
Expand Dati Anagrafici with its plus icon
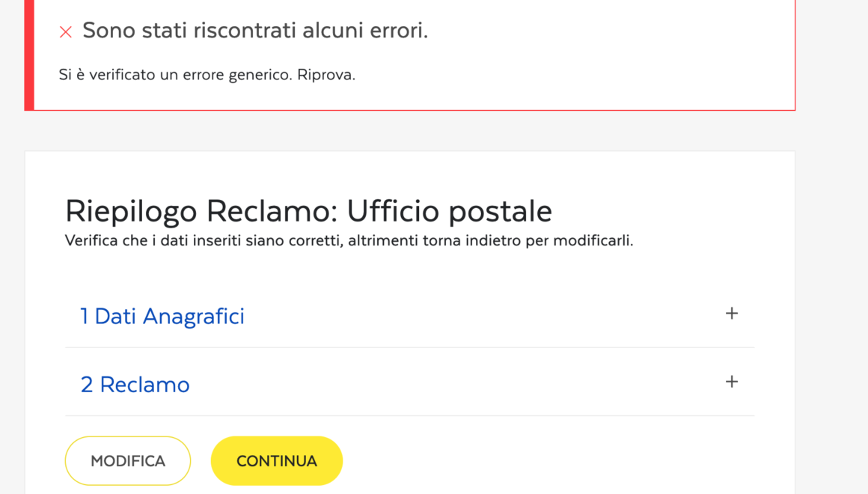point(732,314)
